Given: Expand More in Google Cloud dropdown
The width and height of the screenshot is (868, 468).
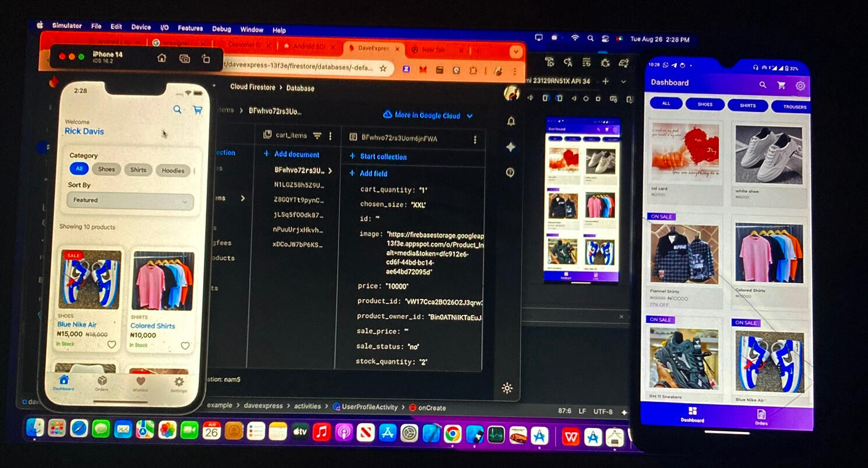Looking at the screenshot, I should [x=428, y=115].
